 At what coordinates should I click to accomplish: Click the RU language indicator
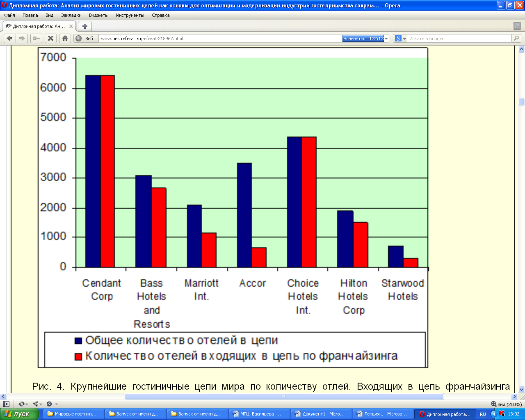tap(483, 414)
